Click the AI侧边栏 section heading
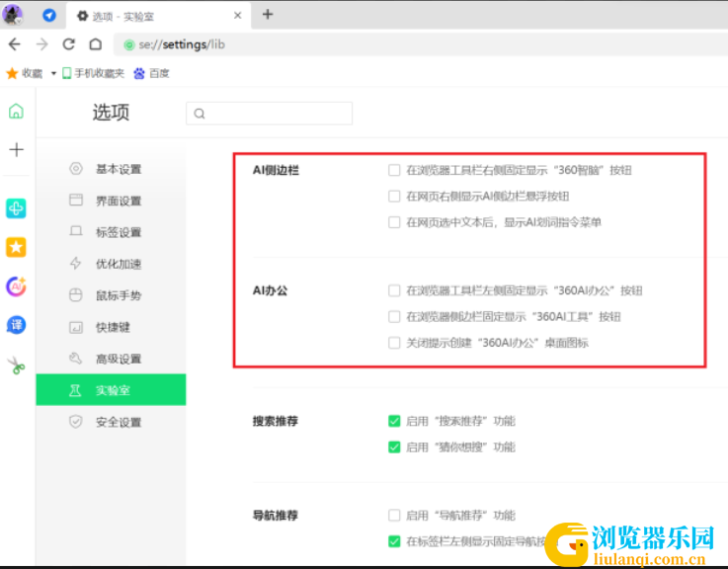728x569 pixels. pyautogui.click(x=276, y=171)
